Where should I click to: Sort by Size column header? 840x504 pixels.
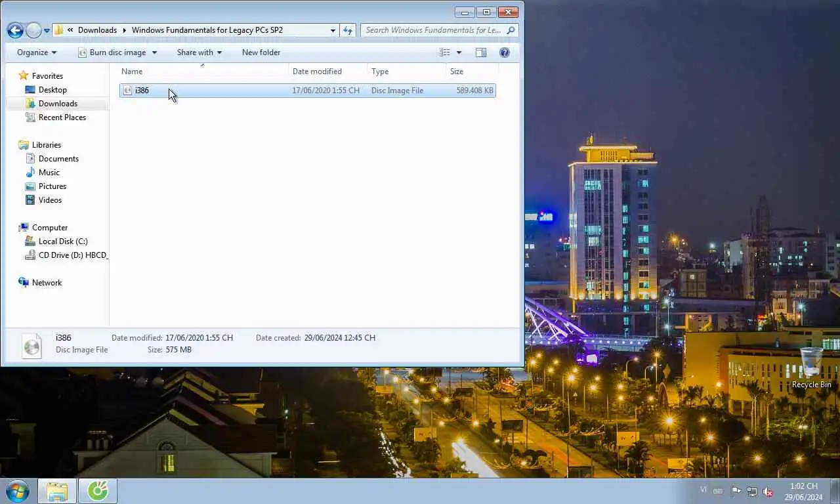point(472,72)
